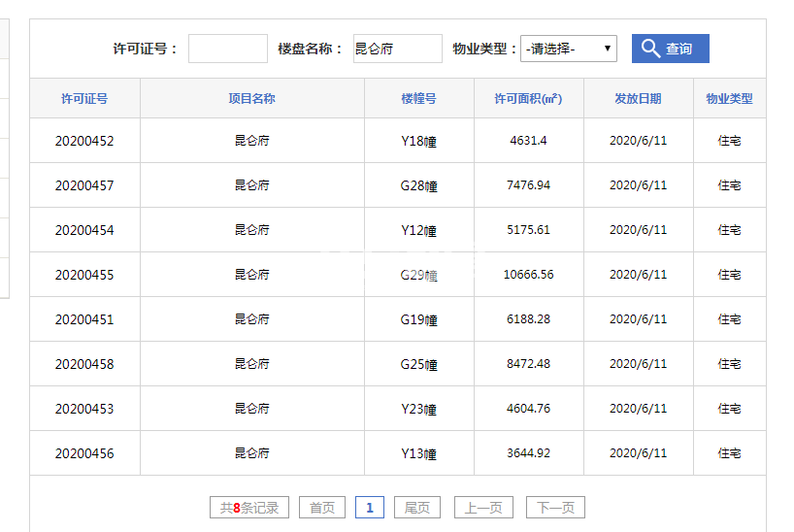
Task: Click the 共8条记录 label
Action: pos(249,507)
